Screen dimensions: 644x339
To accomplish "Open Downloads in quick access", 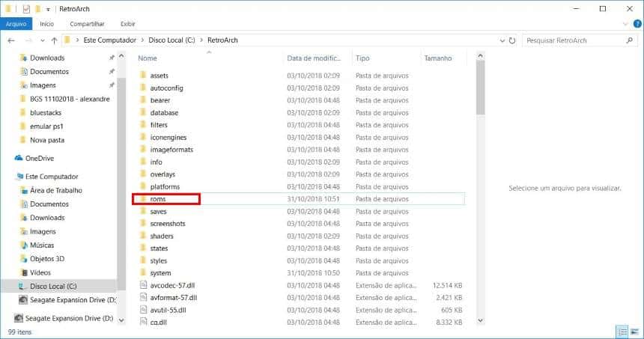I will [47, 58].
